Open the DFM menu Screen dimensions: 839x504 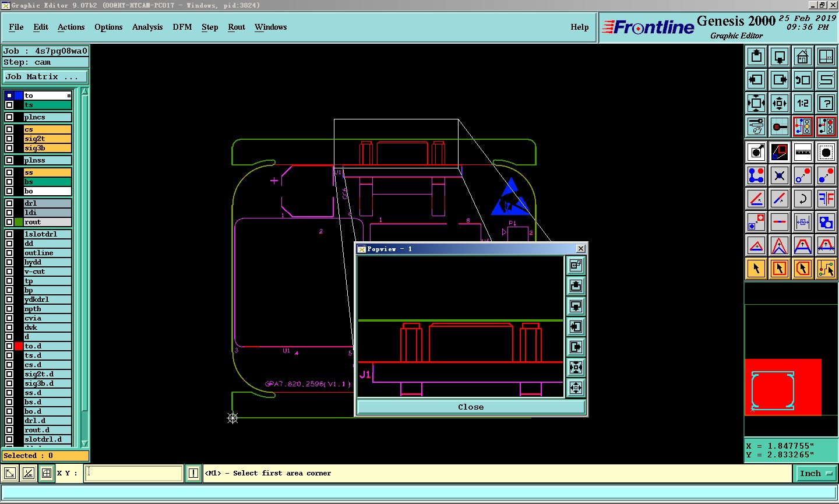click(182, 27)
